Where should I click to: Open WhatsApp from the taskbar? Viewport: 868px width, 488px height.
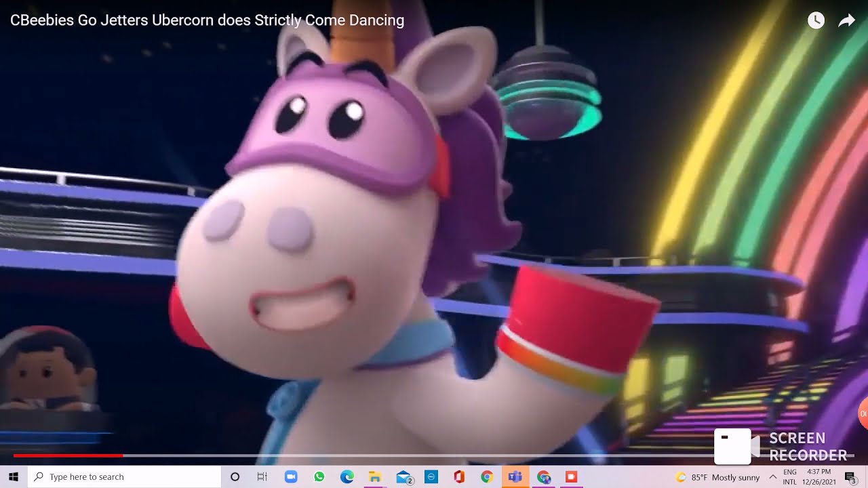[319, 477]
